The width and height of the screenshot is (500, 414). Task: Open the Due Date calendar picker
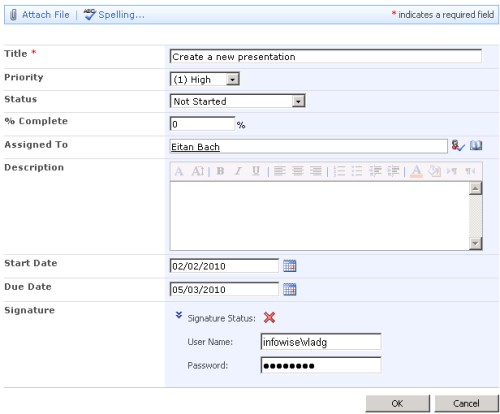tap(290, 289)
